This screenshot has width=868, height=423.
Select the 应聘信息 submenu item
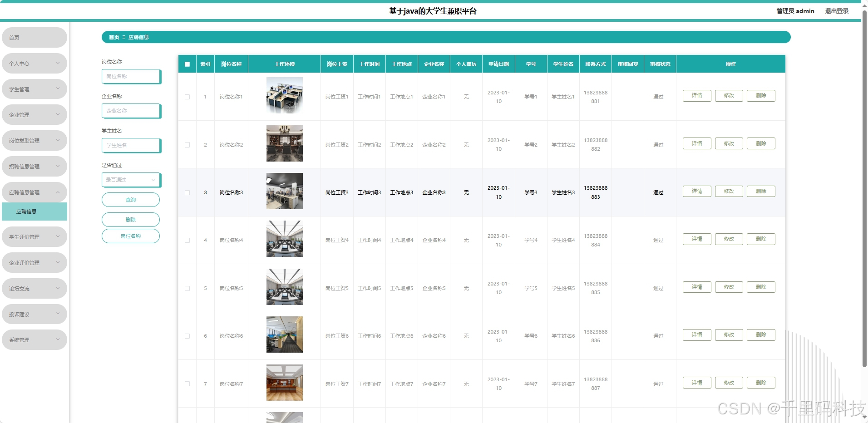pyautogui.click(x=35, y=211)
